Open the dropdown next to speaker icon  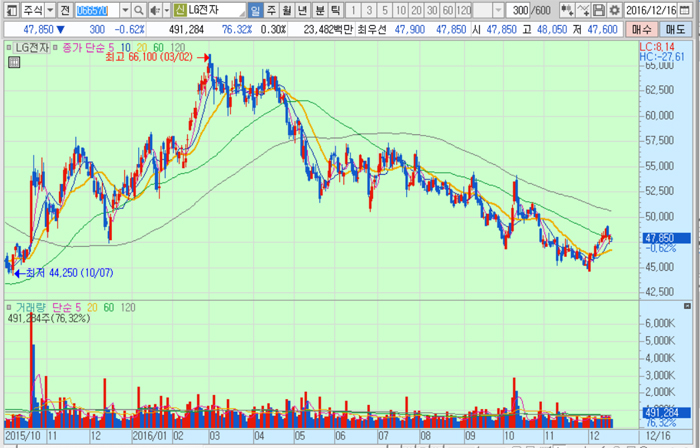coord(166,9)
